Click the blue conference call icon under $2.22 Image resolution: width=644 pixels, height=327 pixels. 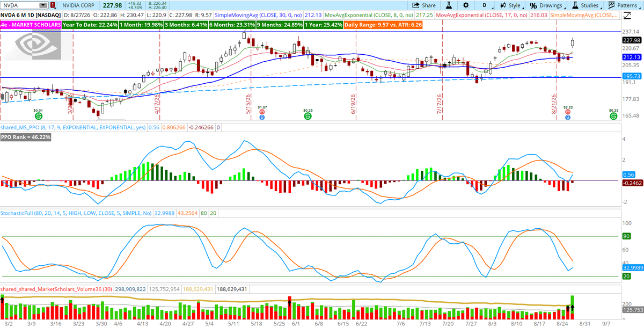pyautogui.click(x=568, y=118)
